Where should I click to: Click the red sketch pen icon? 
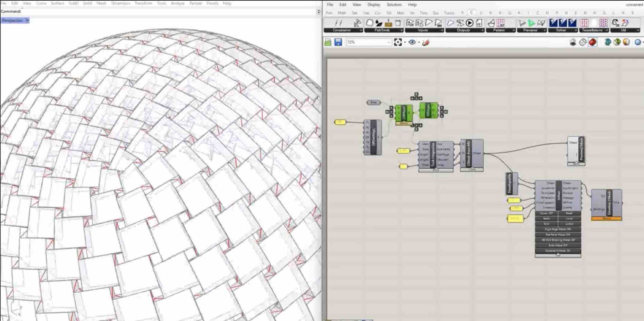point(426,42)
